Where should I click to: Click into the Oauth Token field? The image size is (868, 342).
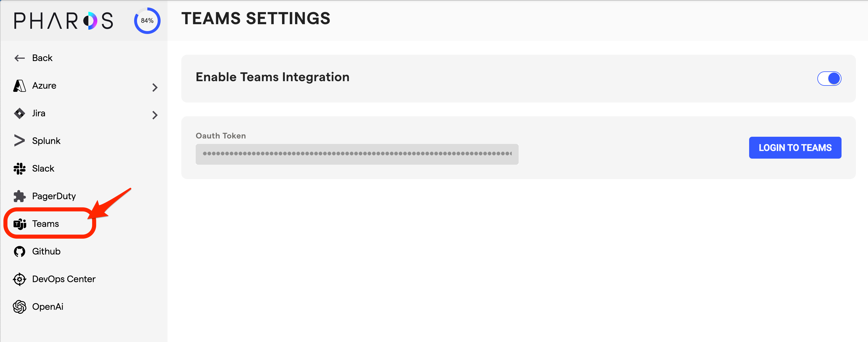357,154
